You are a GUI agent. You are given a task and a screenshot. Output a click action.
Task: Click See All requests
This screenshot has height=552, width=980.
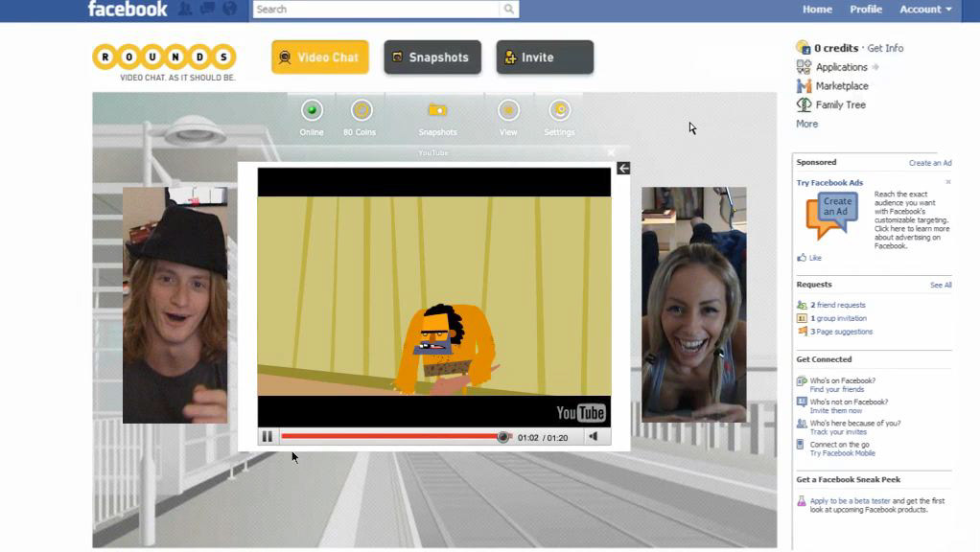click(x=941, y=286)
